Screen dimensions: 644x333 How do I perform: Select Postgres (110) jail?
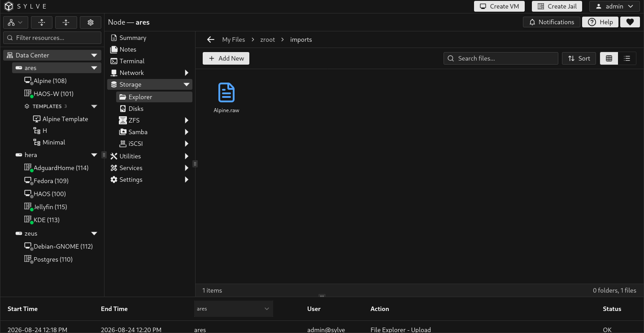(x=53, y=259)
